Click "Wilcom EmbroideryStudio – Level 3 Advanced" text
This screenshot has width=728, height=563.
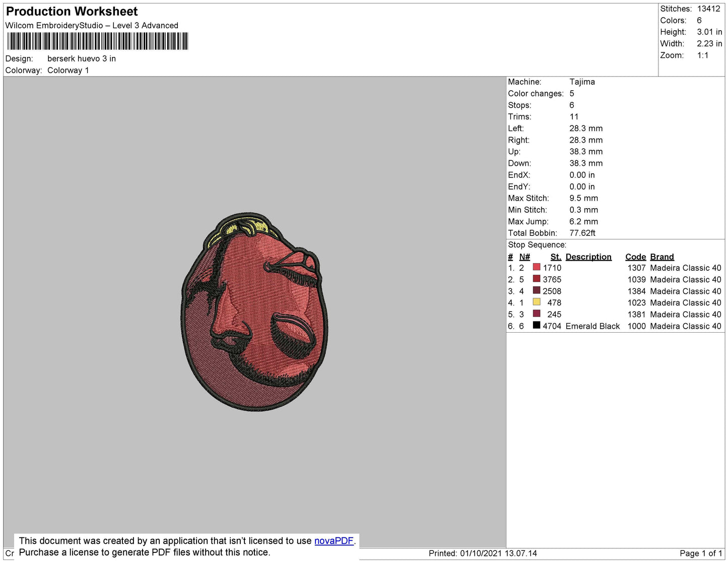click(92, 25)
